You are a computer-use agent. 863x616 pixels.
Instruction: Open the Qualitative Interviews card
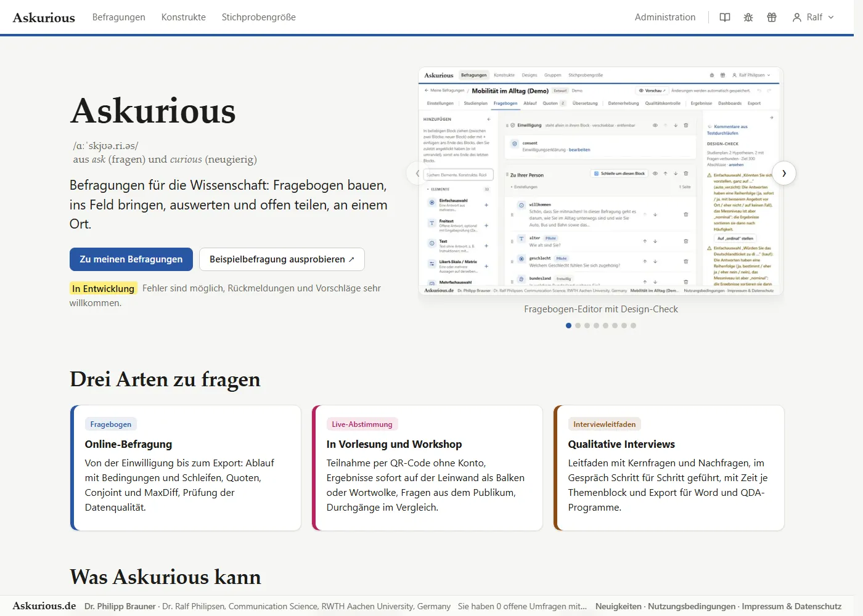pyautogui.click(x=669, y=468)
